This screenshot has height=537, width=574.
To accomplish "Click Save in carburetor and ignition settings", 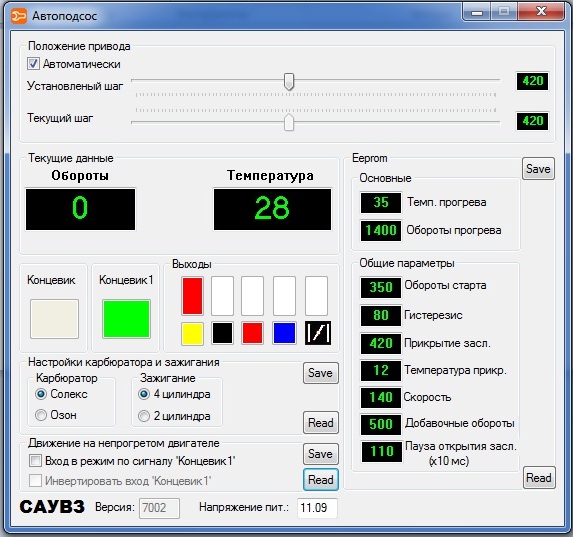I will click(320, 373).
